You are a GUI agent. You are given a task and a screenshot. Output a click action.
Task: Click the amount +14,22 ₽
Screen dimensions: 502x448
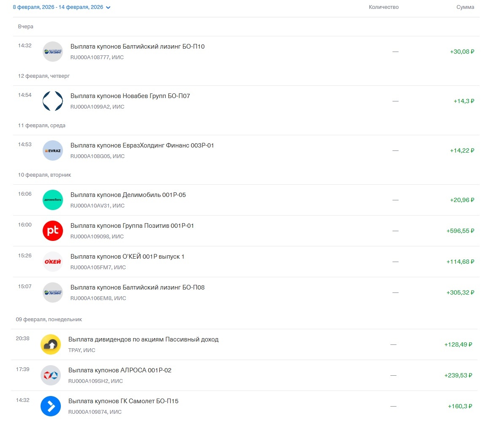tap(462, 150)
